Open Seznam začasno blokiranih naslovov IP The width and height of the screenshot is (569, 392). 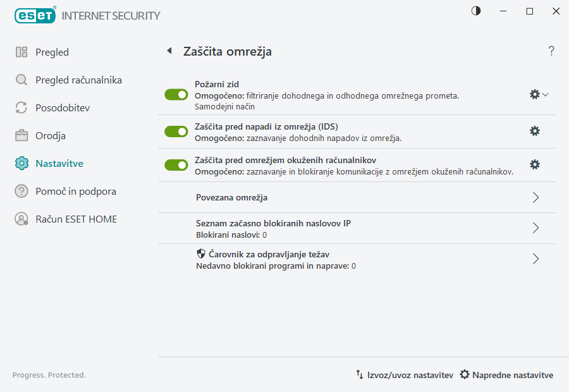tap(535, 228)
